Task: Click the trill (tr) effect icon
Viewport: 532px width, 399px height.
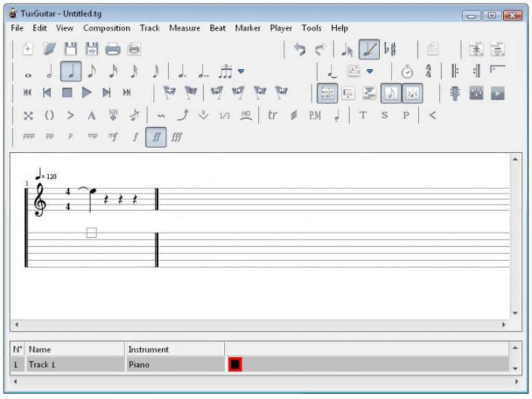Action: coord(272,115)
